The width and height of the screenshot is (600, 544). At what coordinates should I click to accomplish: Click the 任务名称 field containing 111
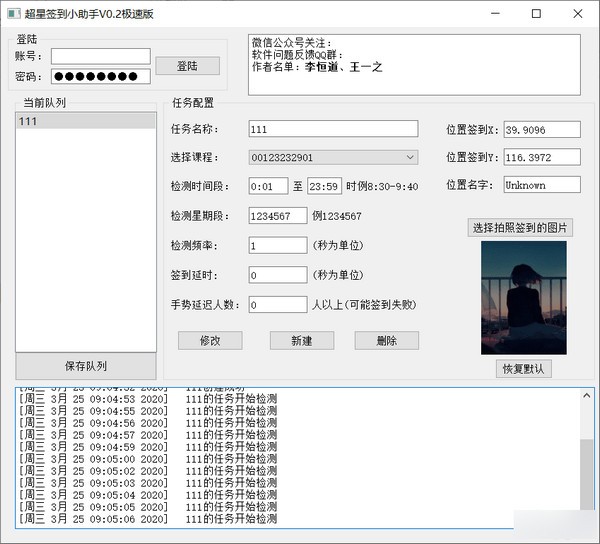tap(333, 129)
